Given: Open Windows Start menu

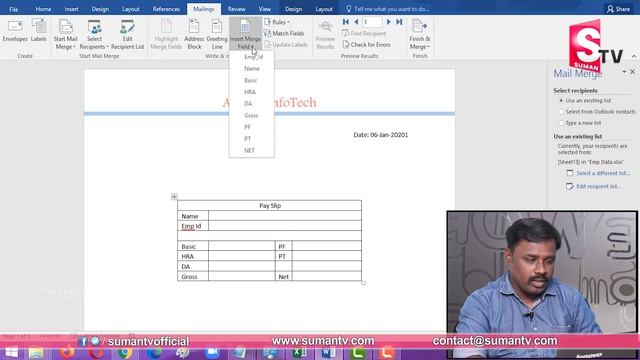Looking at the screenshot, I should [11, 352].
